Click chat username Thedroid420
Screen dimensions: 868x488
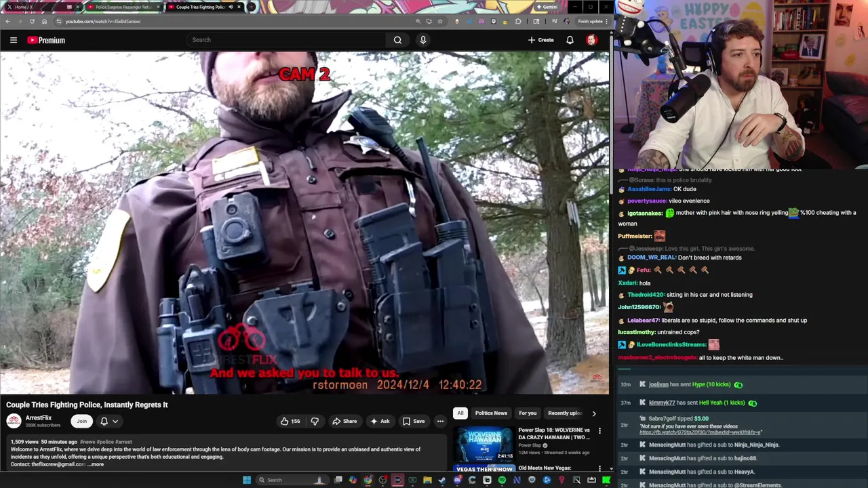(x=646, y=295)
